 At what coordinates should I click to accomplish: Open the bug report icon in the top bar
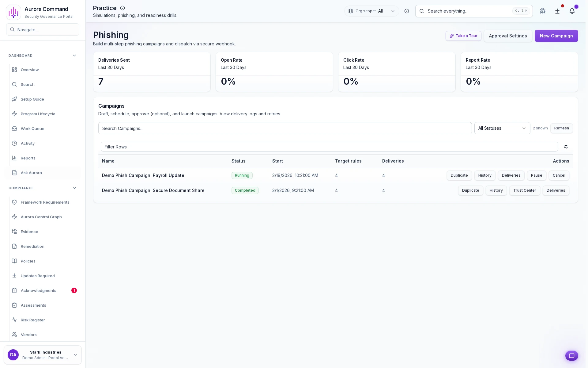pos(543,11)
